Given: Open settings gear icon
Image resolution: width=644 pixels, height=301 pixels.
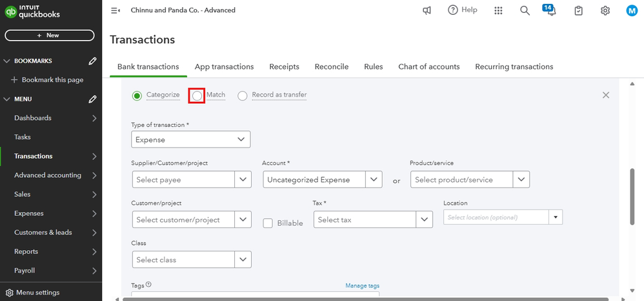Looking at the screenshot, I should [x=605, y=10].
